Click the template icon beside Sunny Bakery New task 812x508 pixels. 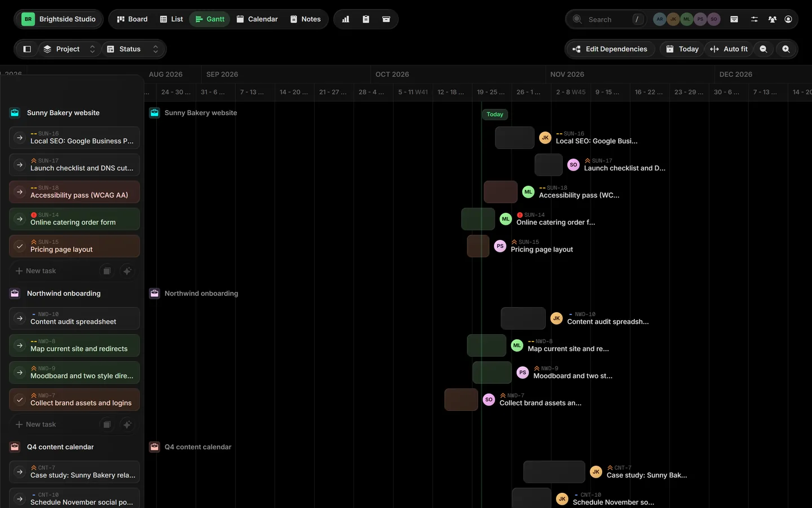(x=107, y=271)
